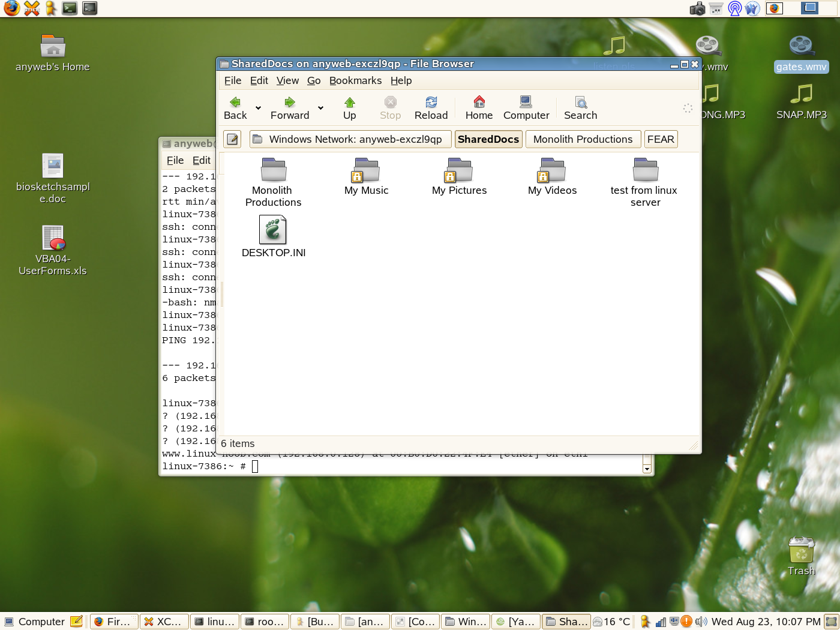Click the camera screenshot icon in top panel
The height and width of the screenshot is (630, 840).
pos(698,8)
